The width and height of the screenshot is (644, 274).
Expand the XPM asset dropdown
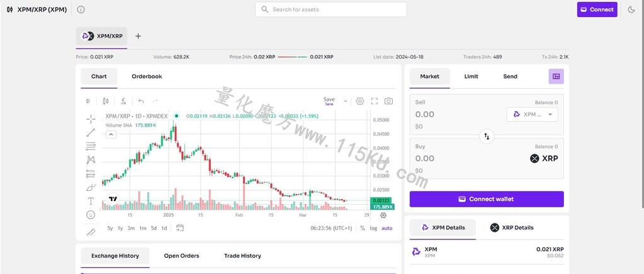point(533,114)
